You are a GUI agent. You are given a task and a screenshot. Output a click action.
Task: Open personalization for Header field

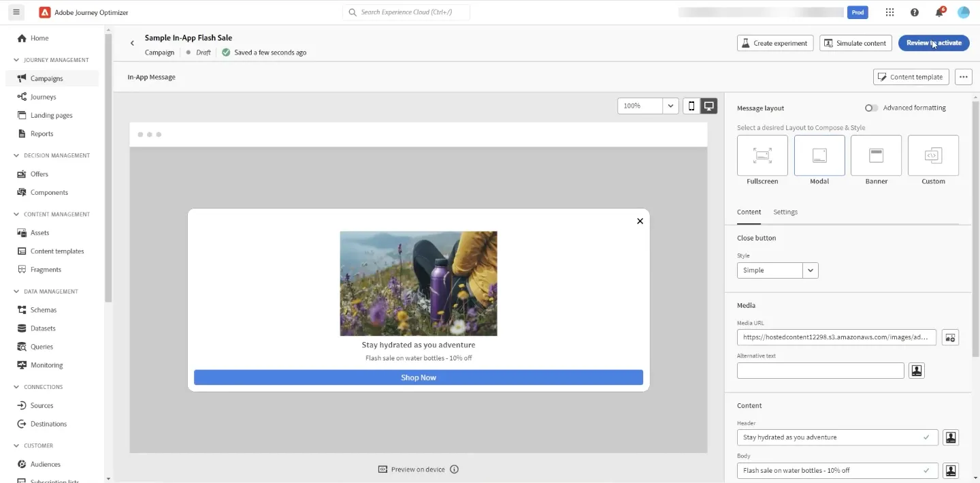pos(951,437)
